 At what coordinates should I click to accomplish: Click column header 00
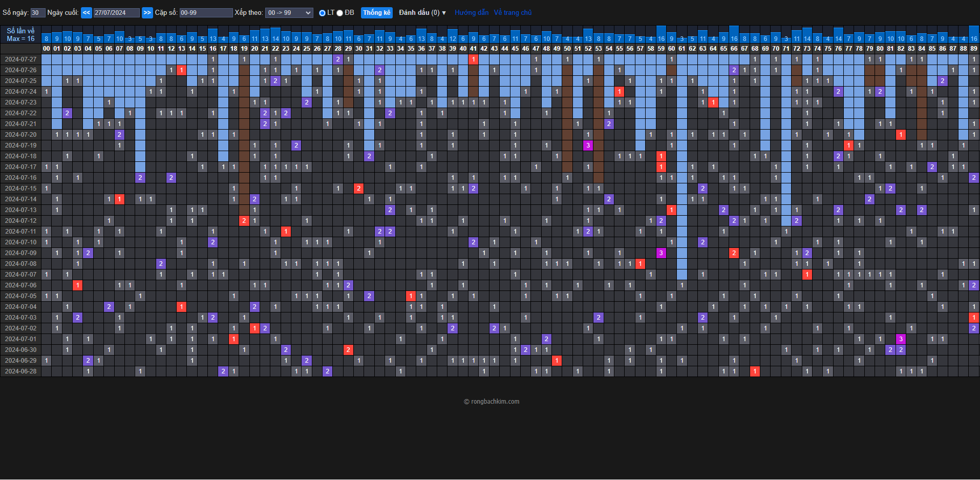47,49
